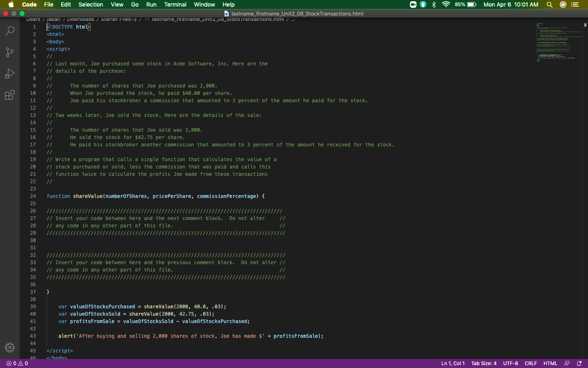Click the jabari breadcrumb folder

(53, 19)
